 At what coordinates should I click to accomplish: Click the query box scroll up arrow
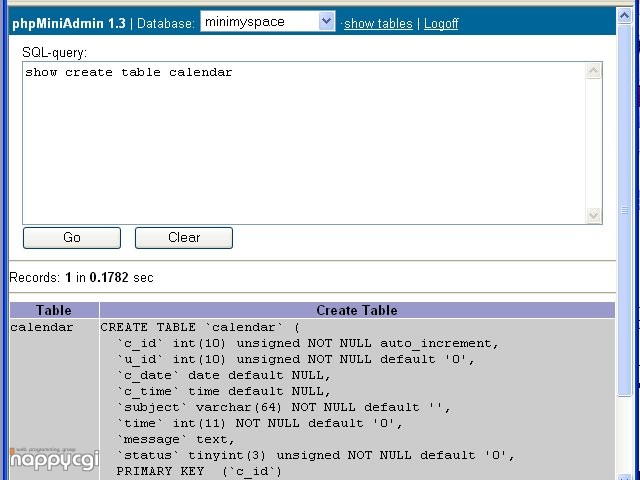tap(593, 71)
